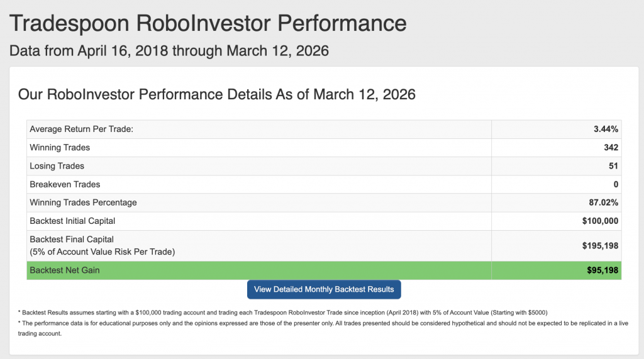Click the $100,000 initial capital value
The width and height of the screenshot is (644, 359).
[x=600, y=221]
